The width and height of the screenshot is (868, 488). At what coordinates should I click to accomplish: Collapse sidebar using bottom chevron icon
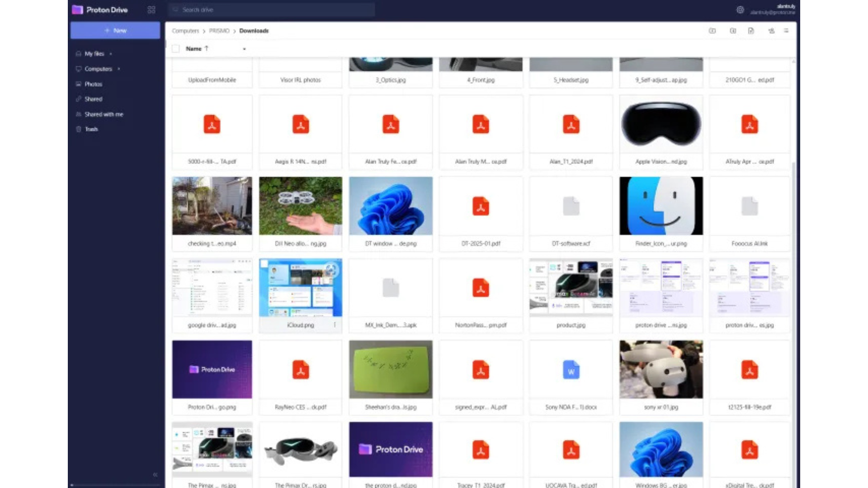coord(155,474)
